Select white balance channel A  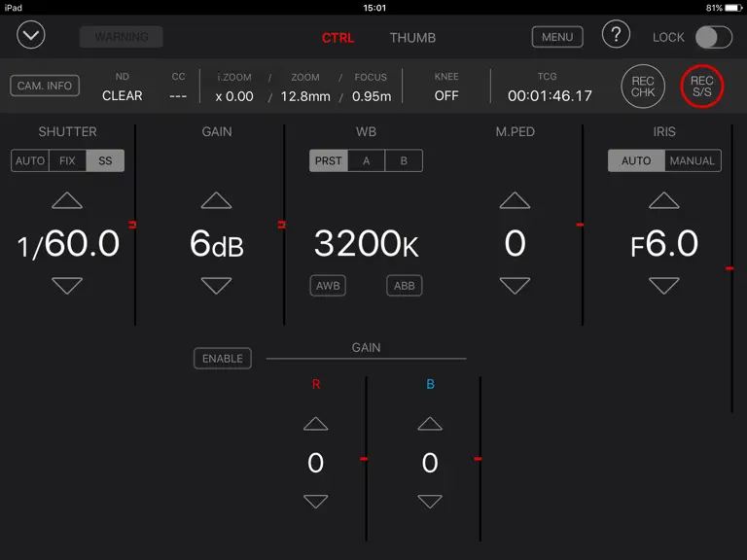pos(366,161)
